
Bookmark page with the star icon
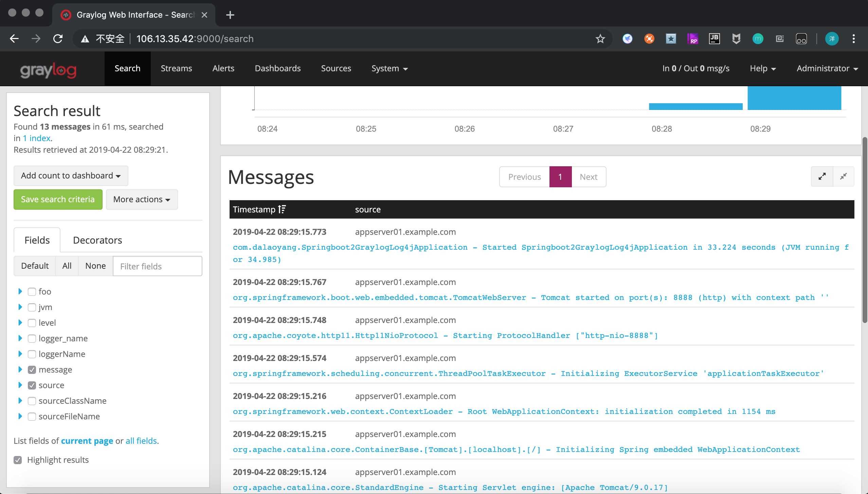pos(600,39)
